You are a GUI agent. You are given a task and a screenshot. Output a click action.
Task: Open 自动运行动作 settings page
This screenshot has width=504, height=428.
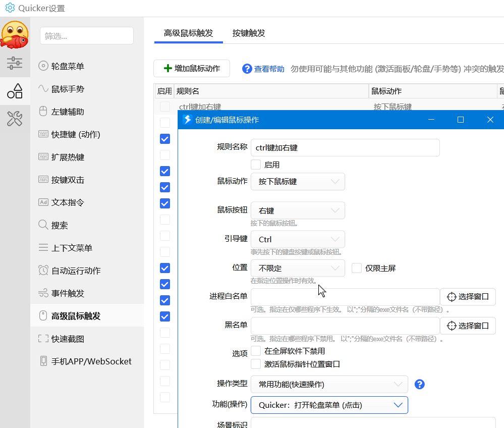click(x=87, y=271)
